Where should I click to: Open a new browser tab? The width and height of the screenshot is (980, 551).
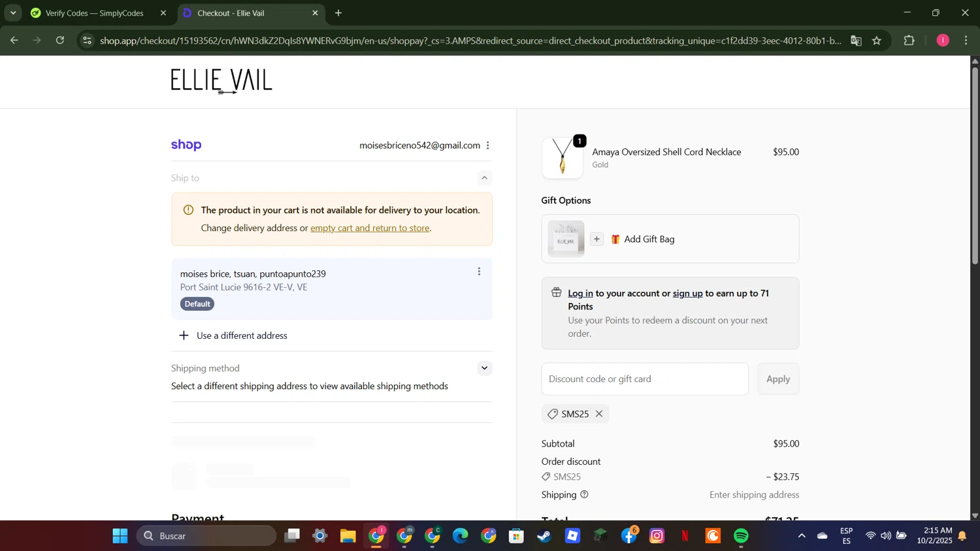(338, 13)
